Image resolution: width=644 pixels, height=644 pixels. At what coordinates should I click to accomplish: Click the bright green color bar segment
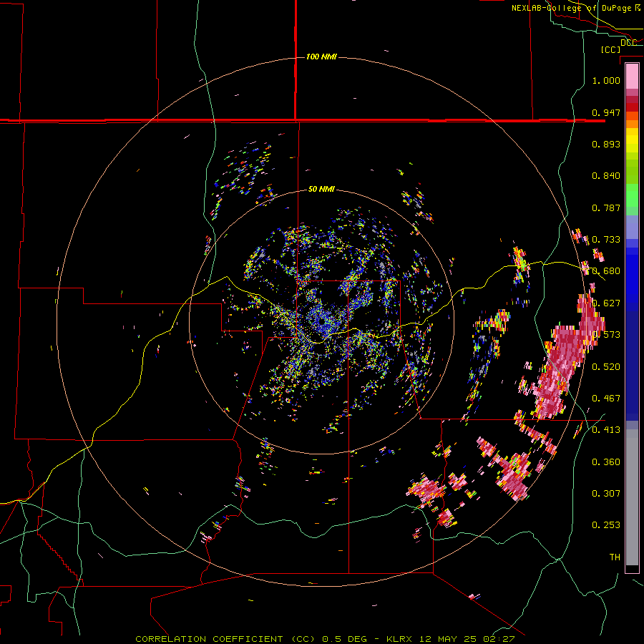click(x=632, y=195)
